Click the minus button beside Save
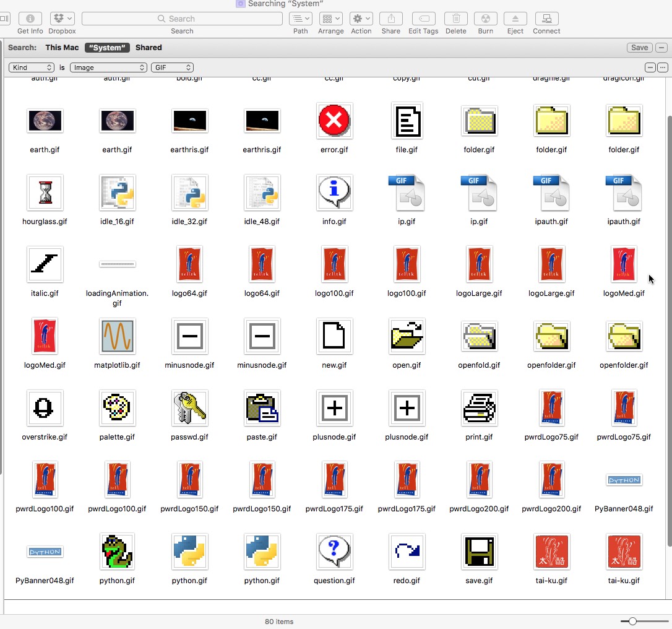The width and height of the screenshot is (672, 629). 661,48
